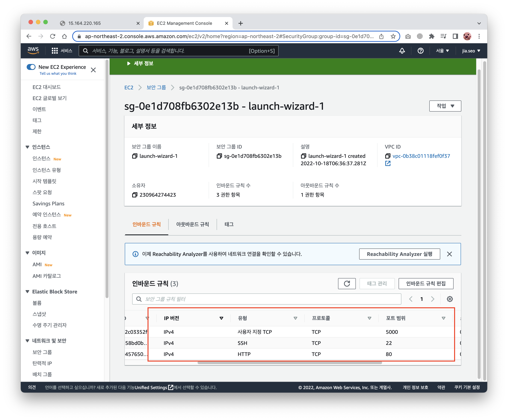The image size is (508, 420).
Task: Open Unified Settings link in footer
Action: [x=154, y=387]
